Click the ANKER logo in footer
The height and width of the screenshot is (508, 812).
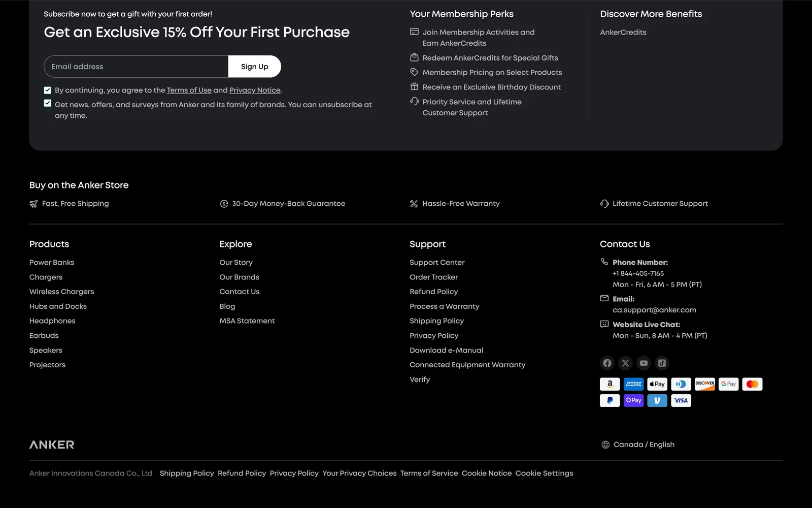point(52,444)
